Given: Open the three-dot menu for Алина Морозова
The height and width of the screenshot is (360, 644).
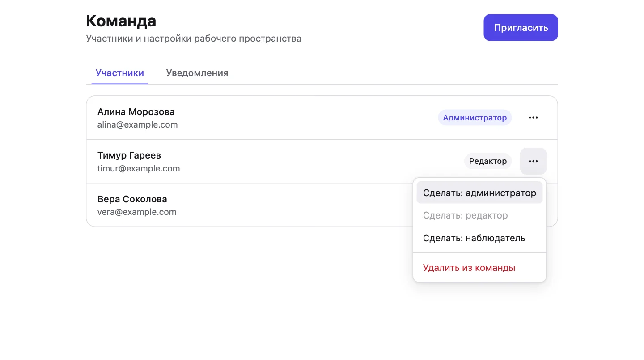Looking at the screenshot, I should [533, 118].
